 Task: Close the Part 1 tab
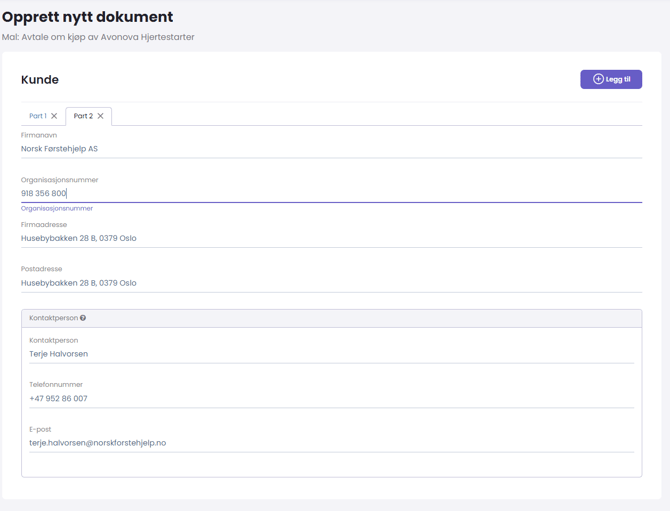coord(54,116)
